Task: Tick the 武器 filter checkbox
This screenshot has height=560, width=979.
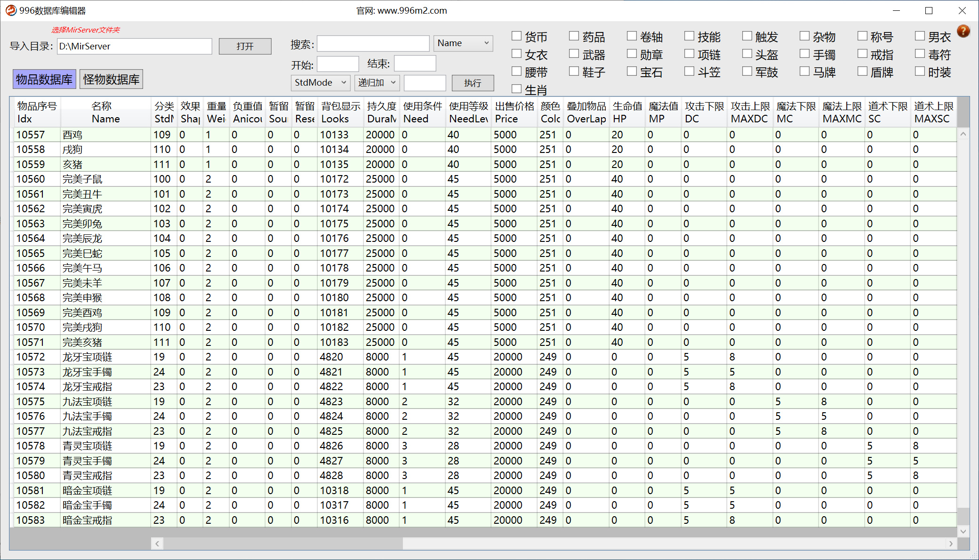Action: (574, 54)
